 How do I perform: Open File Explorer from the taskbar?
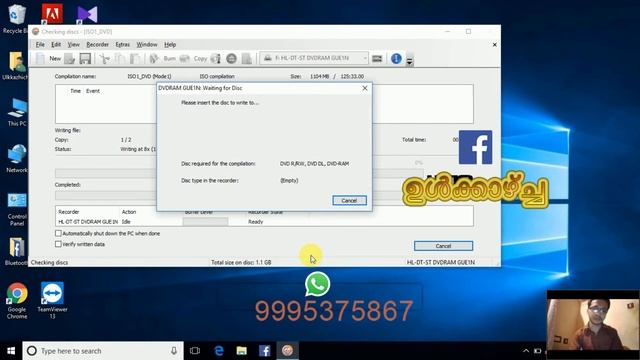(242, 351)
